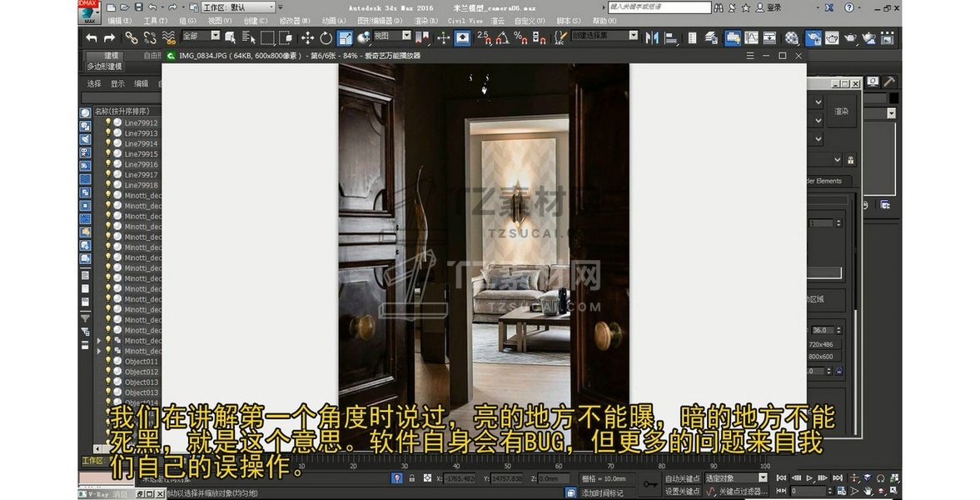Toggle the Selection Lock padlock icon
The width and height of the screenshot is (980, 500).
412,478
